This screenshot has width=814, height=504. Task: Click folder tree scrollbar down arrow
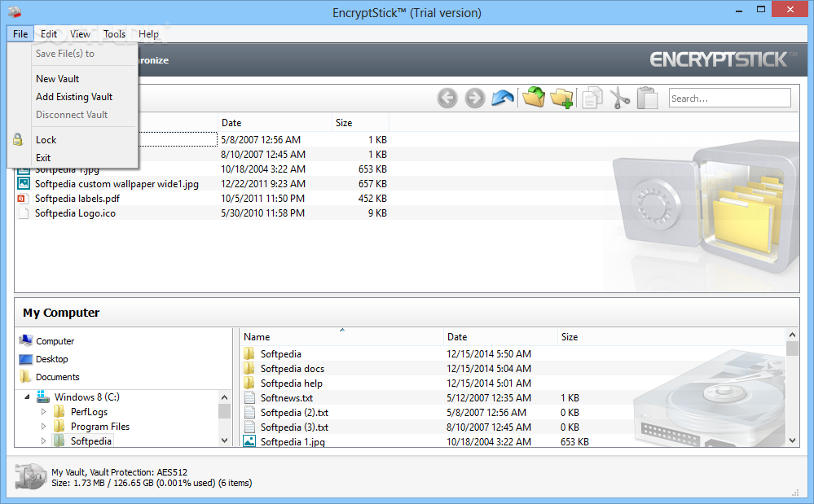coord(224,440)
